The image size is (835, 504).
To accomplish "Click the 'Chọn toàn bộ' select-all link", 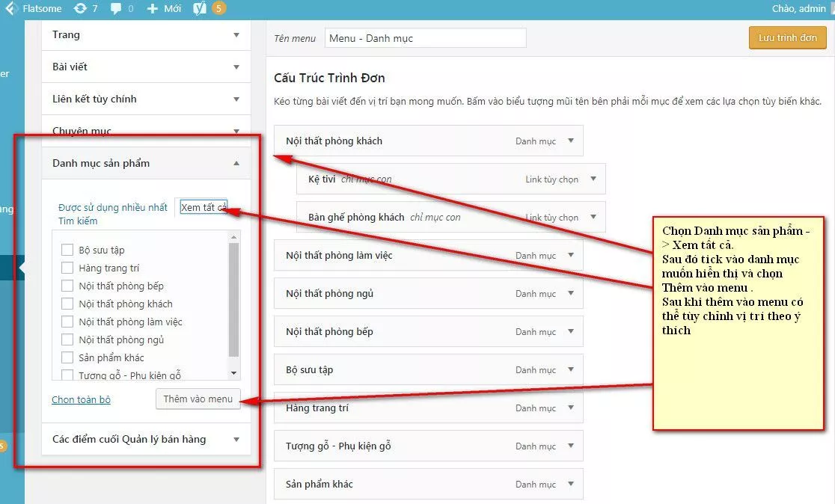I will click(x=81, y=399).
